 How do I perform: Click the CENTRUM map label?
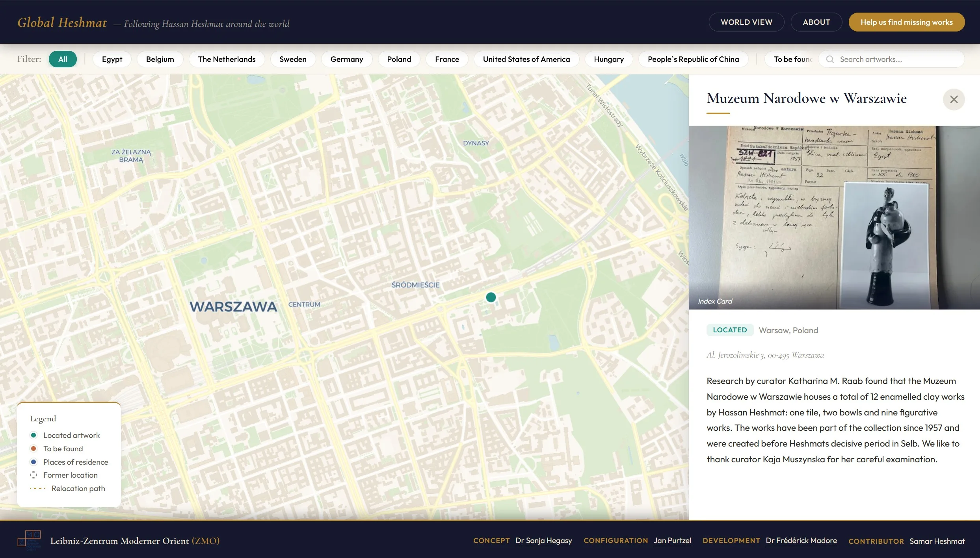304,304
